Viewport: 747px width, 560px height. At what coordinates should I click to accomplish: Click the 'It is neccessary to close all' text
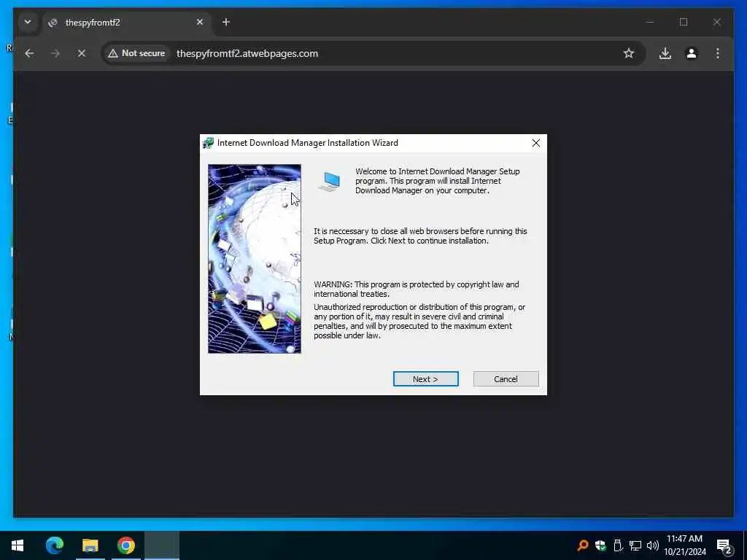coord(420,236)
